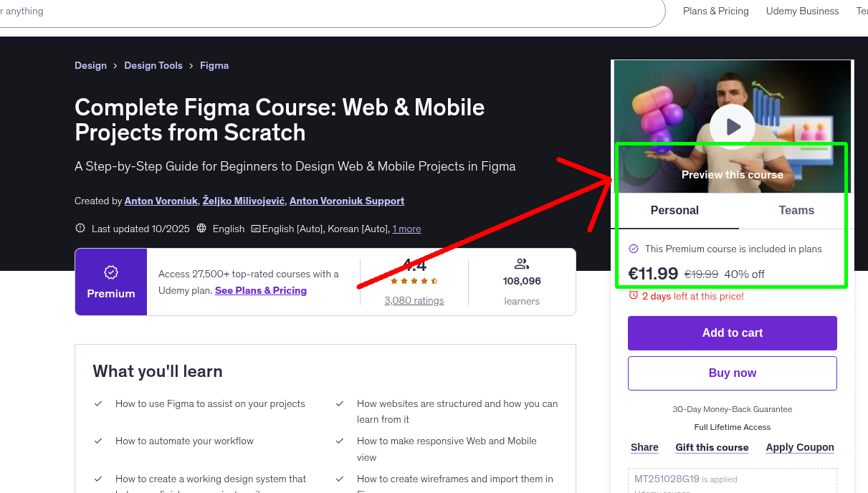
Task: Open Udemy Business
Action: tap(802, 11)
